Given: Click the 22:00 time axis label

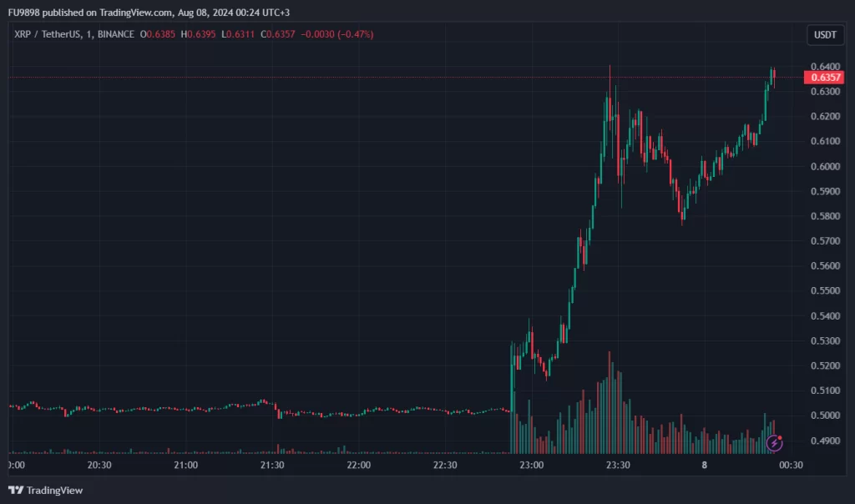Looking at the screenshot, I should pyautogui.click(x=358, y=465).
